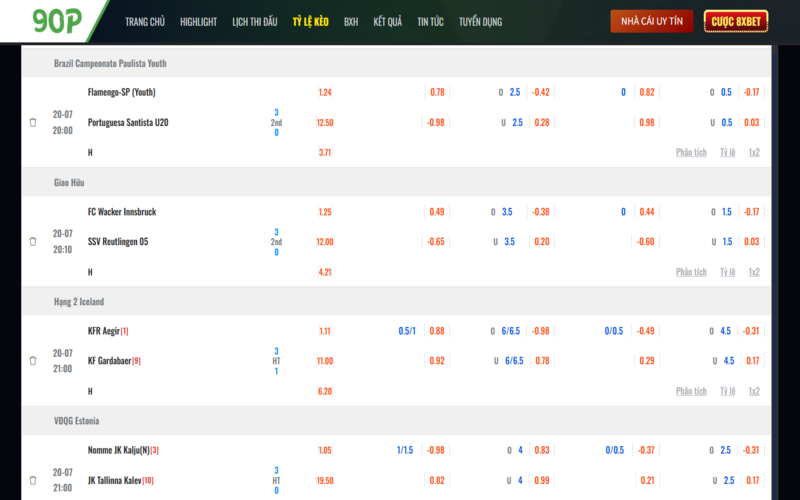Viewport: 800px width, 500px height.
Task: Click 19.50 odds for JK Tallinna Kalev
Action: [x=325, y=480]
